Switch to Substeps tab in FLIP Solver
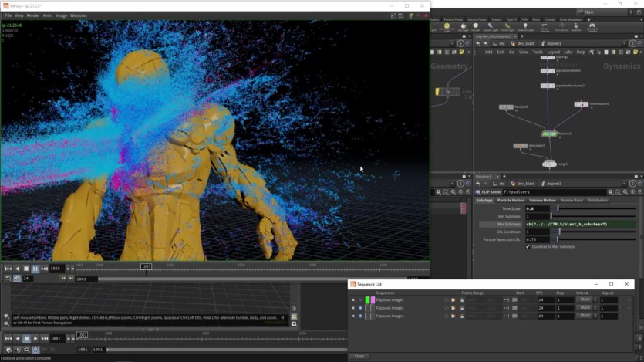Viewport: 644px width, 362px height. tap(484, 201)
